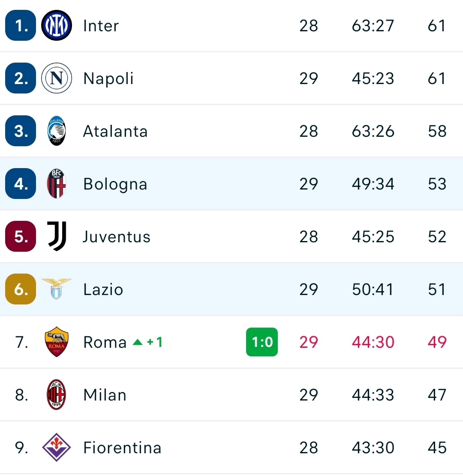Image resolution: width=463 pixels, height=476 pixels.
Task: Click the Lazio eagle crest
Action: (x=56, y=289)
